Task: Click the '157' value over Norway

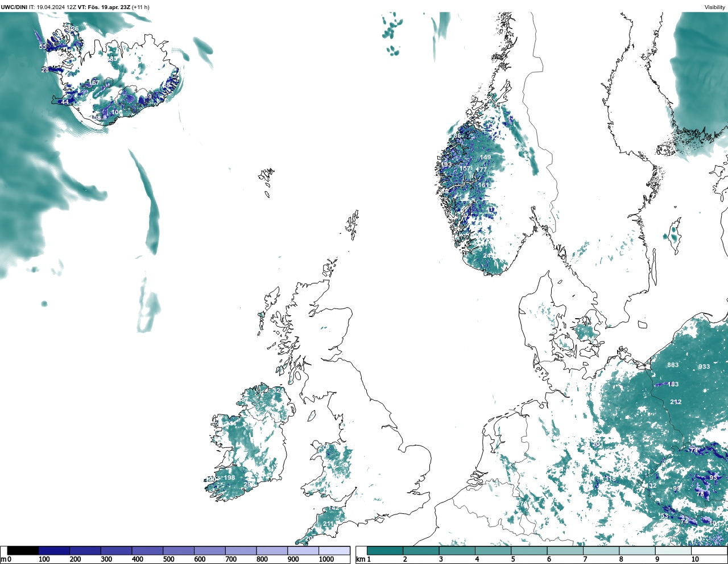Action: pos(465,168)
